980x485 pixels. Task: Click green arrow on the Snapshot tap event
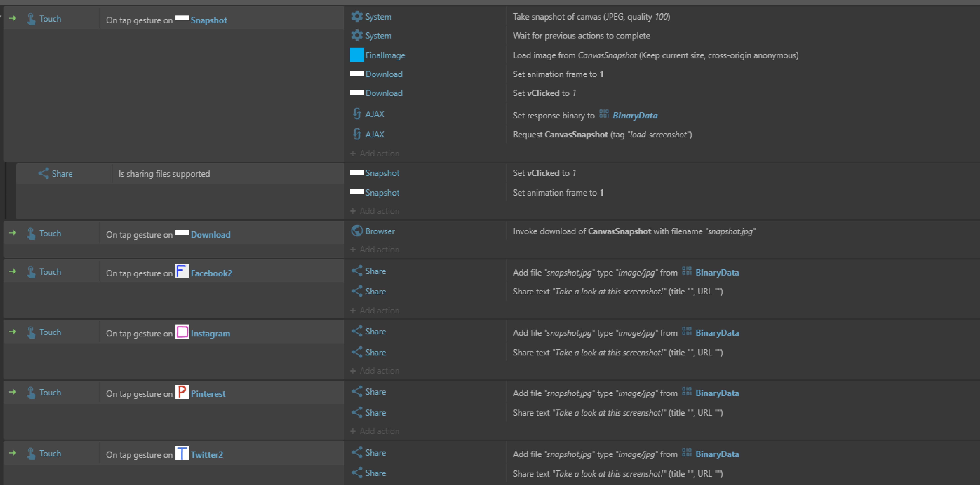click(13, 18)
